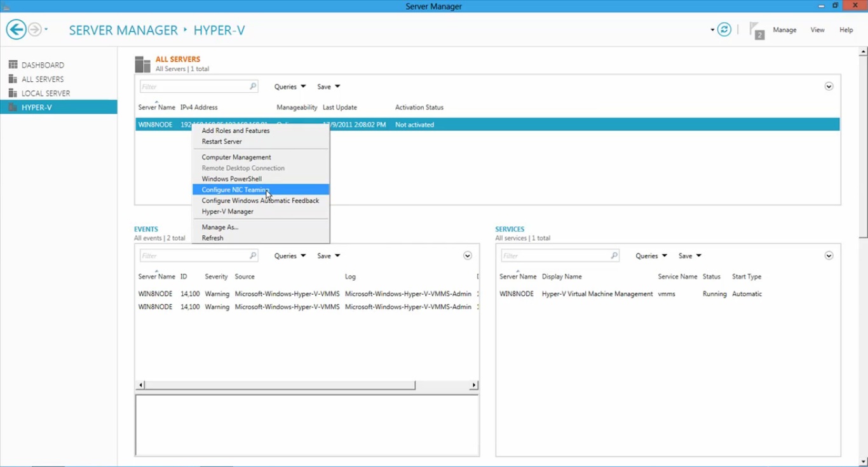Sort by Server Name in servers list
The image size is (868, 467).
[x=156, y=107]
